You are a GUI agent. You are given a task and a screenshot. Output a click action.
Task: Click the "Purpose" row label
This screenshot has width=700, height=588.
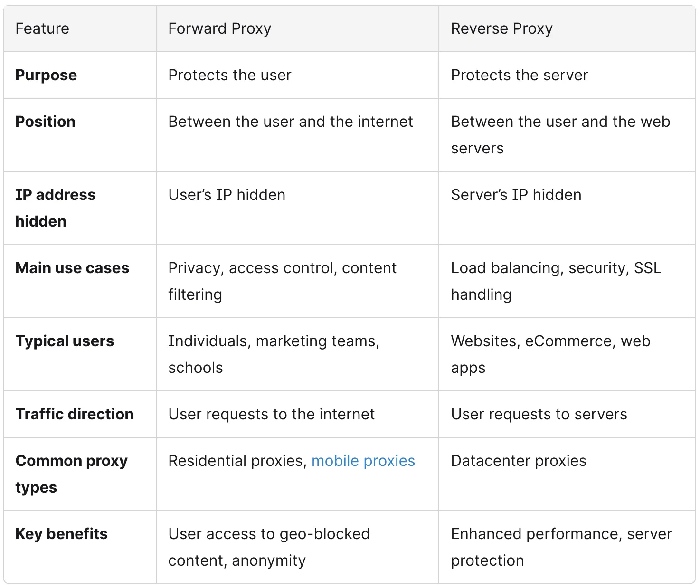coord(46,75)
